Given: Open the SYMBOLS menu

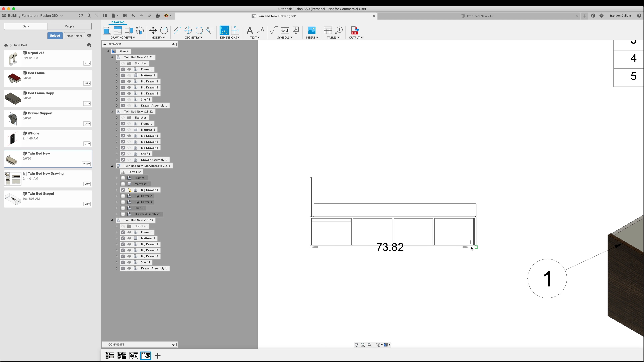Looking at the screenshot, I should (285, 38).
